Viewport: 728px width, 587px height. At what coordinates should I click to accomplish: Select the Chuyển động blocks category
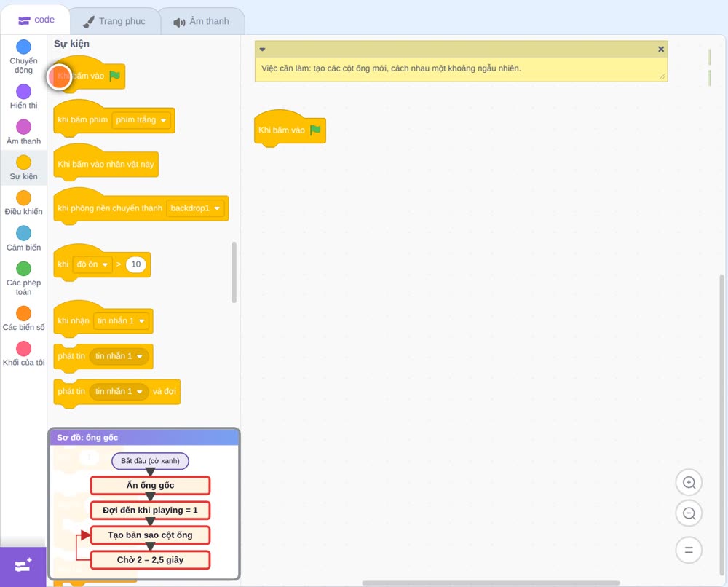pyautogui.click(x=23, y=56)
